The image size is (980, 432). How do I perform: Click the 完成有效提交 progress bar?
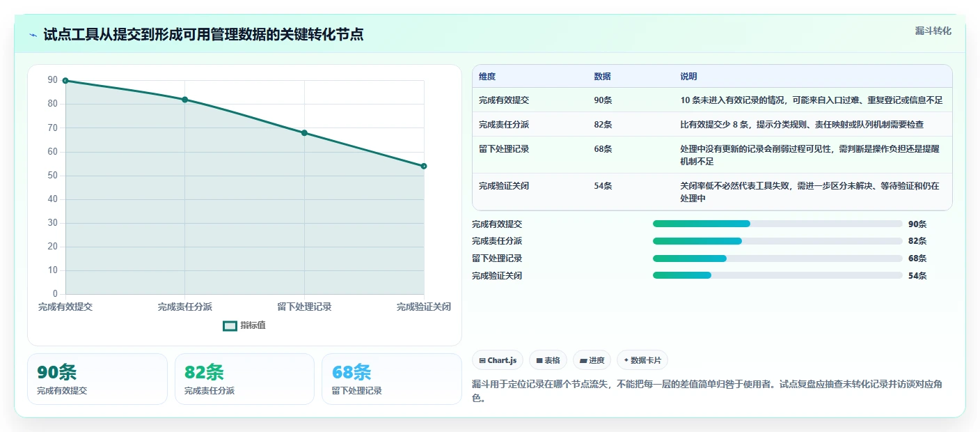(x=777, y=224)
